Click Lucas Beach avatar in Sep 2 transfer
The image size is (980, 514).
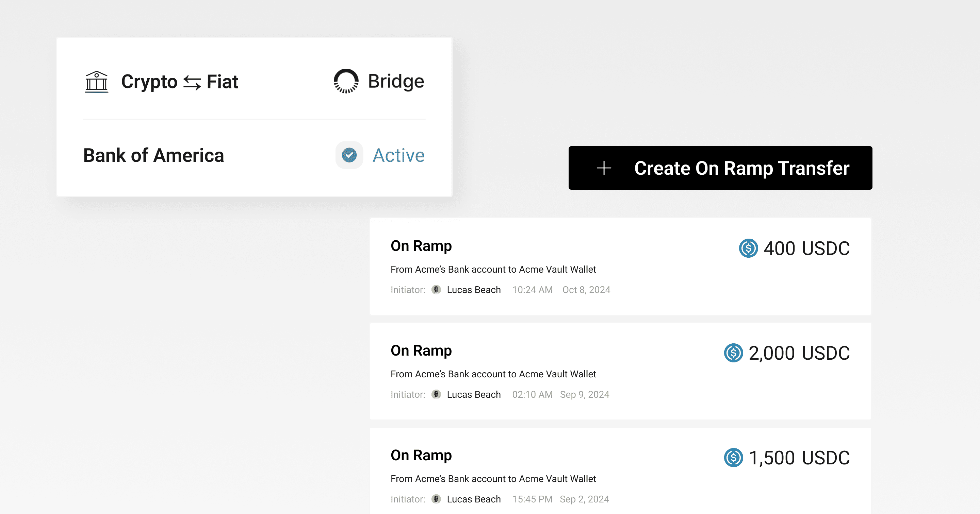(436, 499)
